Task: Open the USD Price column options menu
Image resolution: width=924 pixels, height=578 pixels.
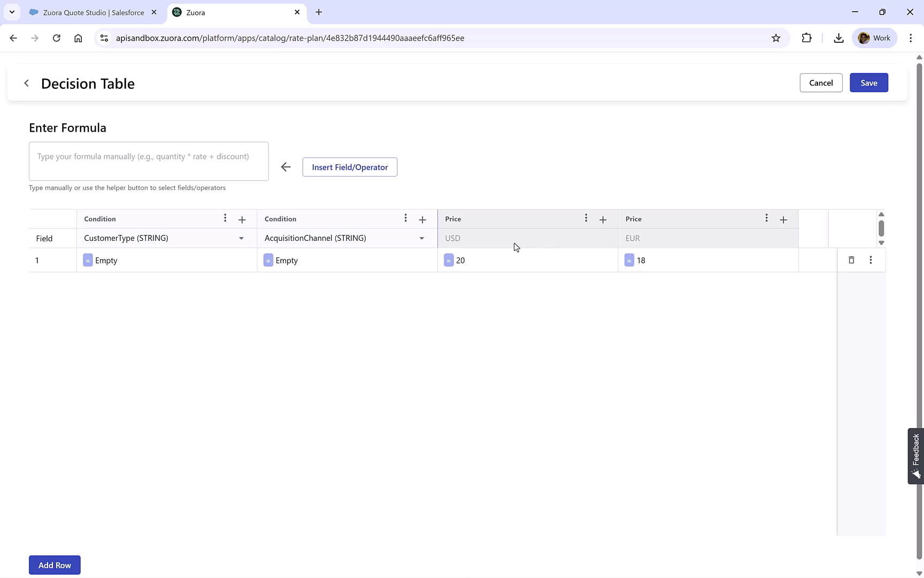Action: 586,218
